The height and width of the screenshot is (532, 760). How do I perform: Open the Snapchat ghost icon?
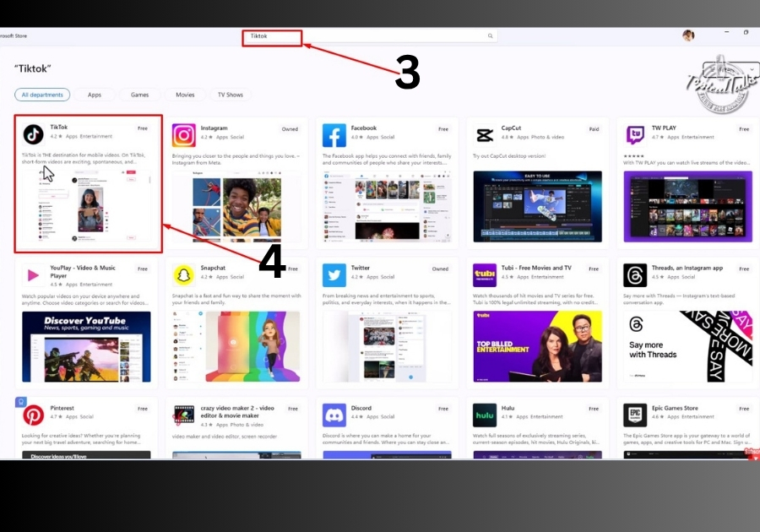pyautogui.click(x=184, y=275)
